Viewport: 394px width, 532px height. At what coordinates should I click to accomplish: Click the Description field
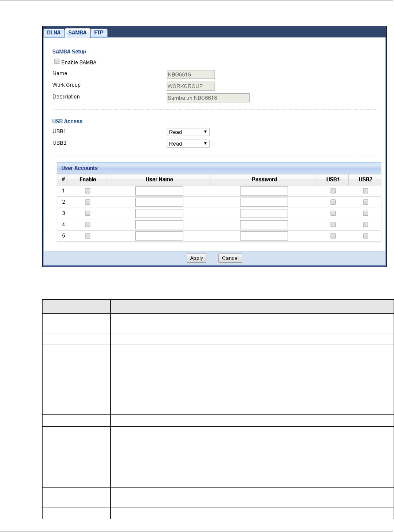pyautogui.click(x=208, y=98)
